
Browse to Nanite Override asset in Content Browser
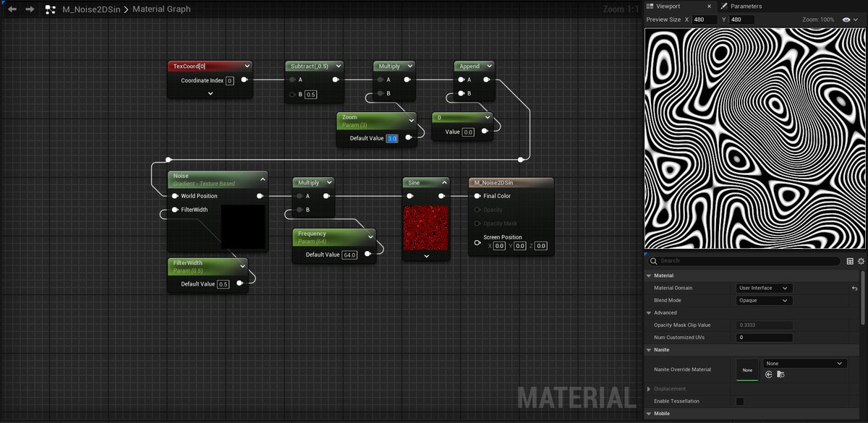point(780,375)
